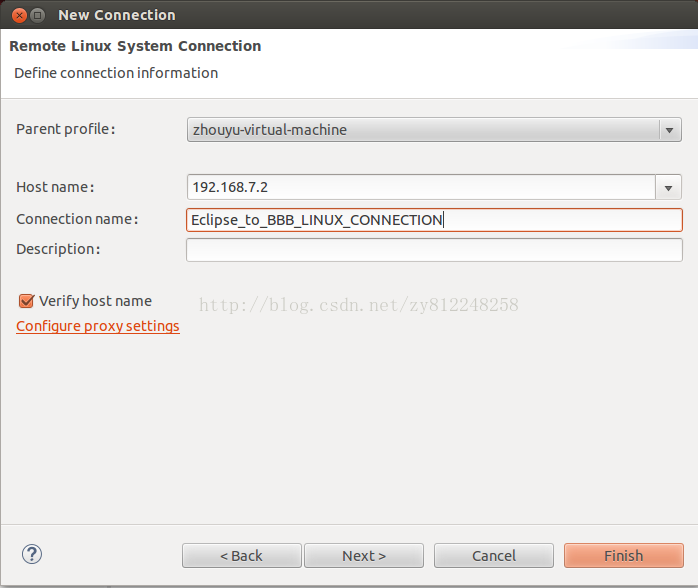Click the Host name label
The height and width of the screenshot is (588, 698).
tap(55, 187)
